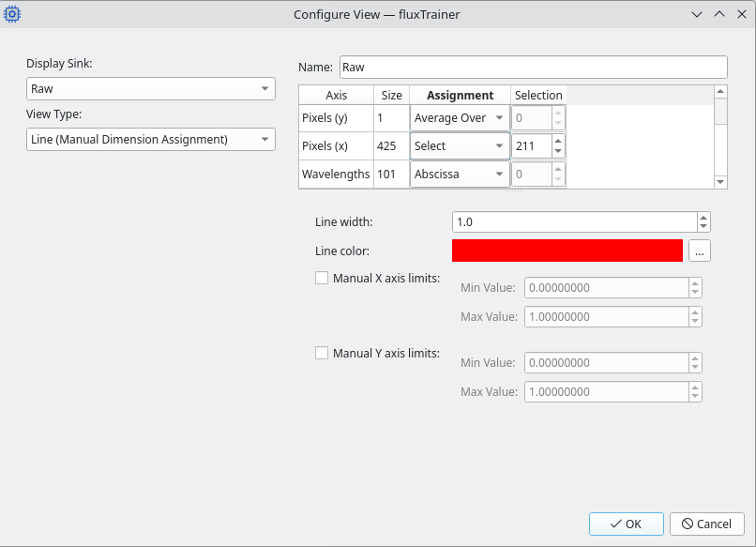Open the View Type dropdown
Viewport: 756px width, 547px height.
(150, 140)
